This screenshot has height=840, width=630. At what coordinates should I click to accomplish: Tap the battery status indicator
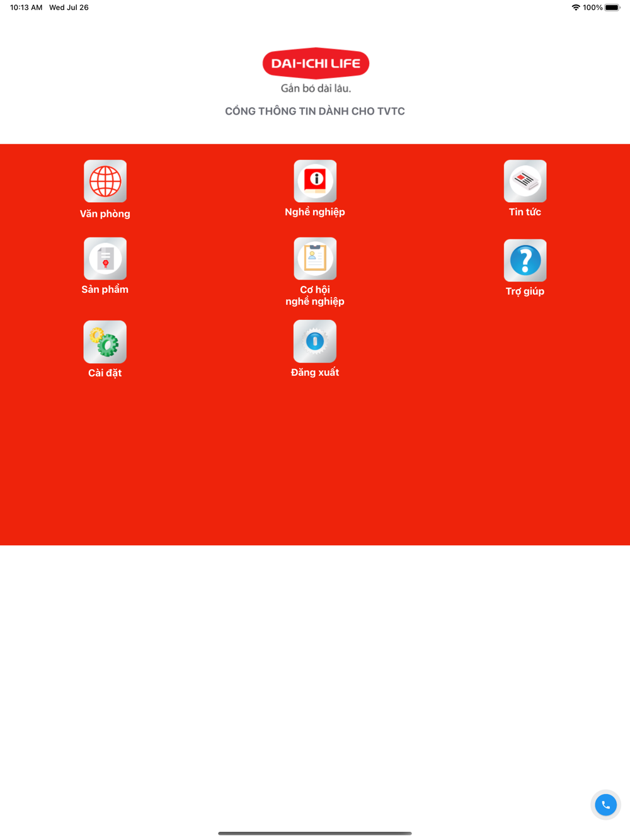click(612, 8)
